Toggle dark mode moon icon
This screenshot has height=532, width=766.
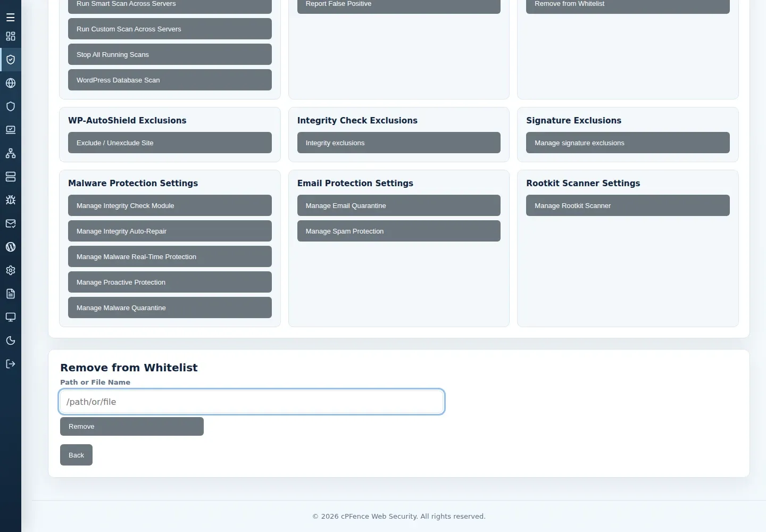pyautogui.click(x=11, y=340)
